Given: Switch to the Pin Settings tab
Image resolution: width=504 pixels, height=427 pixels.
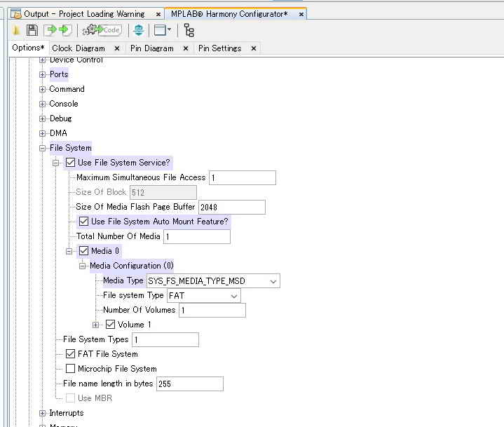Looking at the screenshot, I should [219, 48].
